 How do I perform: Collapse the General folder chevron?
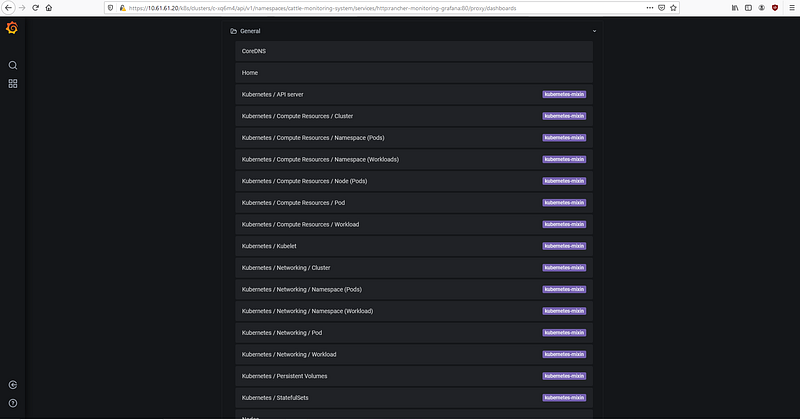(594, 31)
